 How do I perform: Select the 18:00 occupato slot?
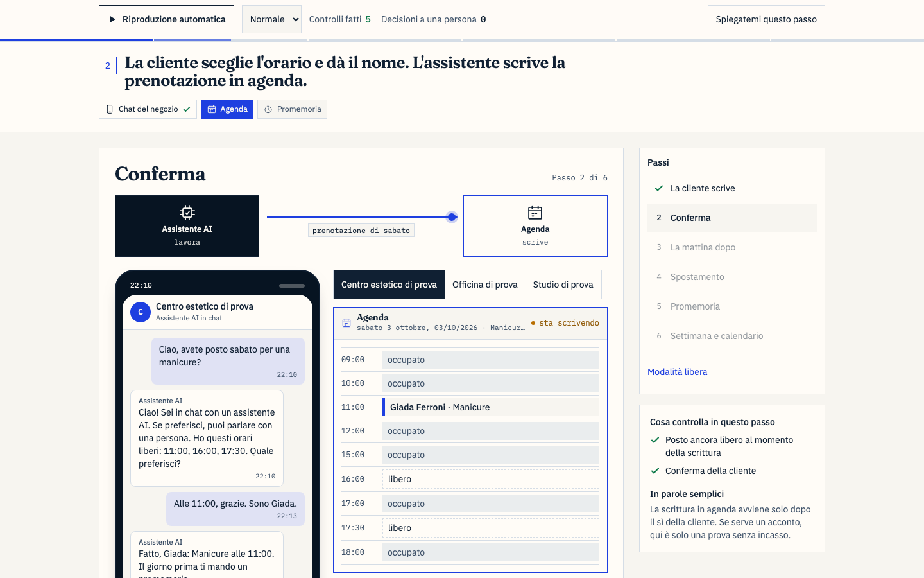point(491,552)
